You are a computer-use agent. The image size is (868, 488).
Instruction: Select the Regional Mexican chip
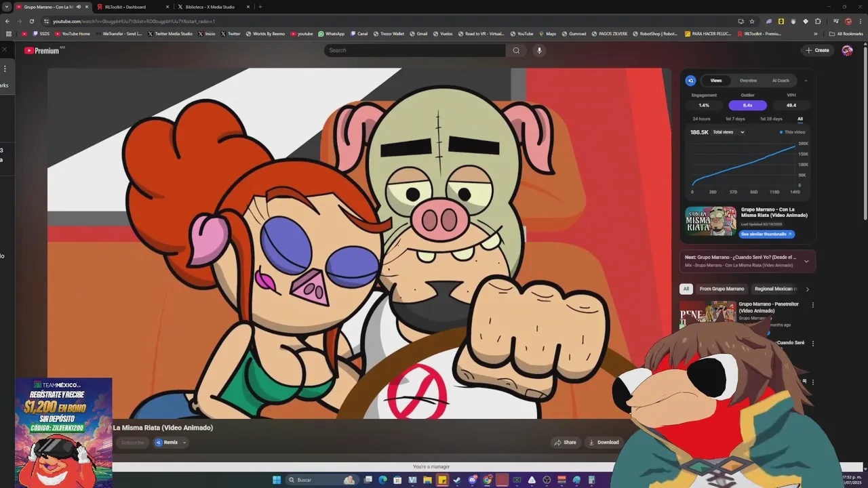[x=776, y=289]
